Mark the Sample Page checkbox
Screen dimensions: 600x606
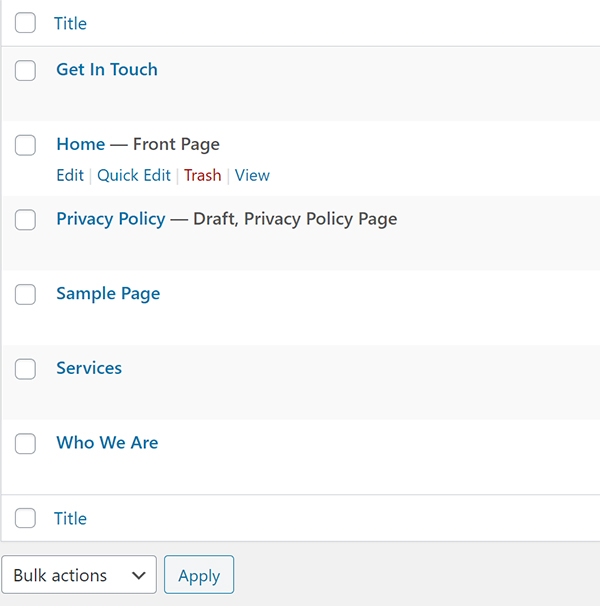pyautogui.click(x=26, y=294)
